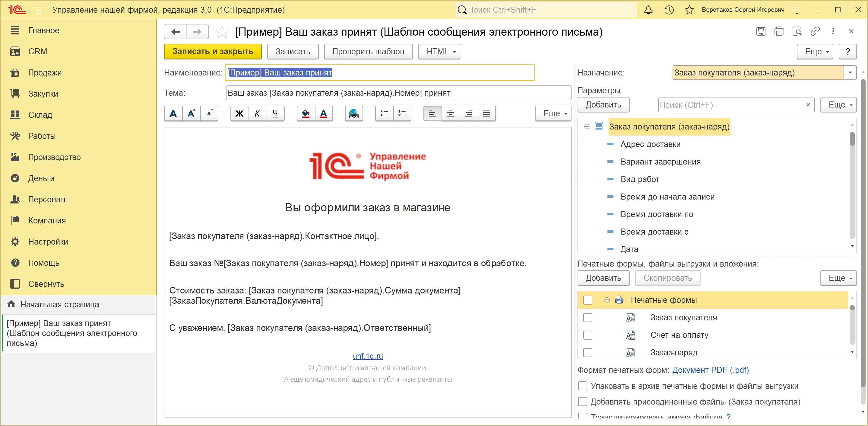Viewport: 868px width, 426px height.
Task: Increase font size button
Action: [x=192, y=113]
